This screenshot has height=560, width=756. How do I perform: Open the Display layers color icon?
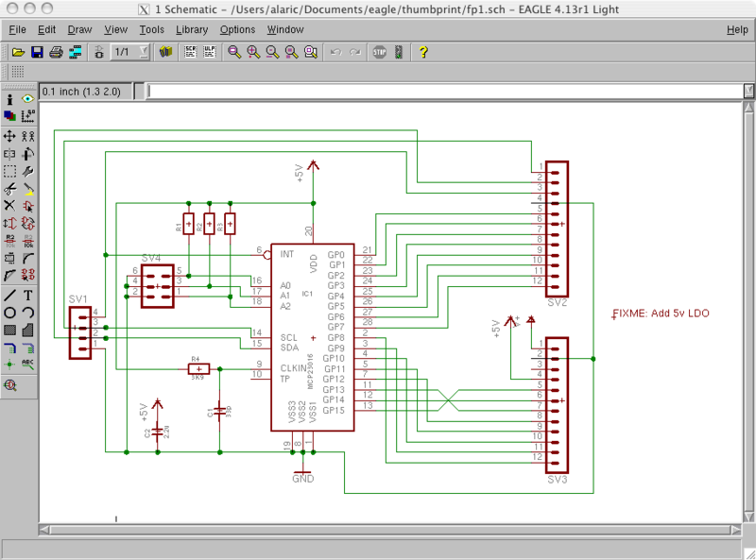tap(9, 116)
